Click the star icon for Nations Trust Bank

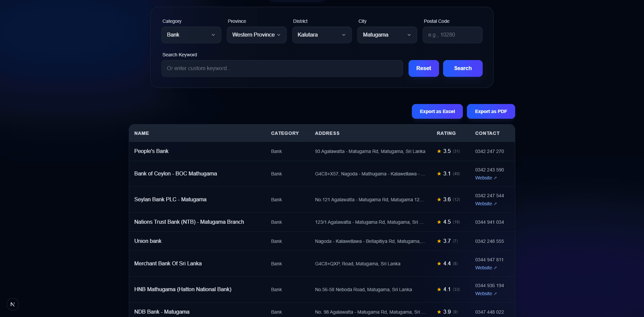(x=439, y=222)
